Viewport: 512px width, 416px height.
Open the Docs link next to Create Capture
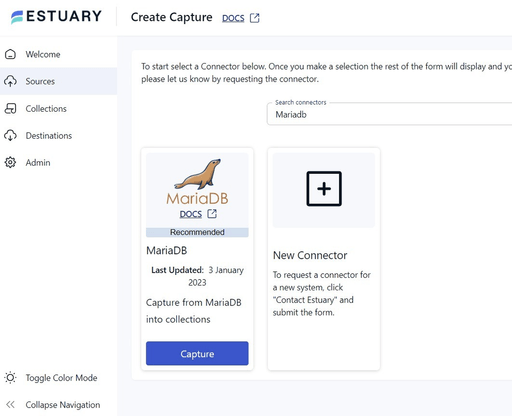pyautogui.click(x=233, y=18)
